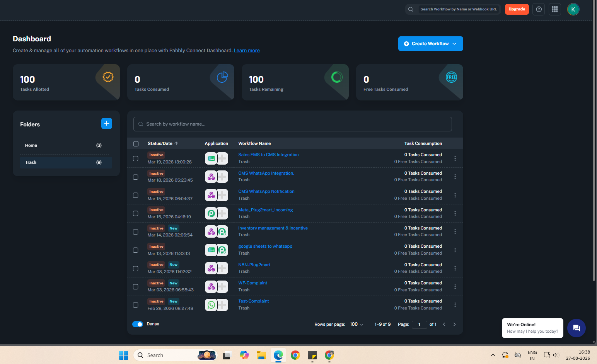
Task: Open row menu for Meta_Plug2mart_Incoming
Action: 455,213
